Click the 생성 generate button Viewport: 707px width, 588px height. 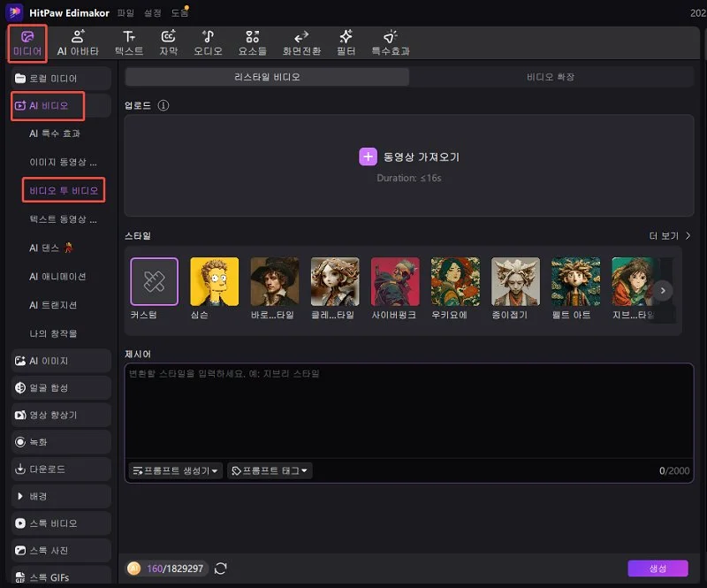[x=658, y=569]
